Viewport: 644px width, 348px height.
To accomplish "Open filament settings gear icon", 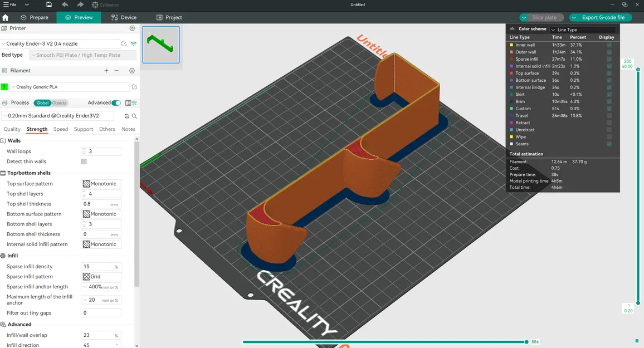I will 132,71.
